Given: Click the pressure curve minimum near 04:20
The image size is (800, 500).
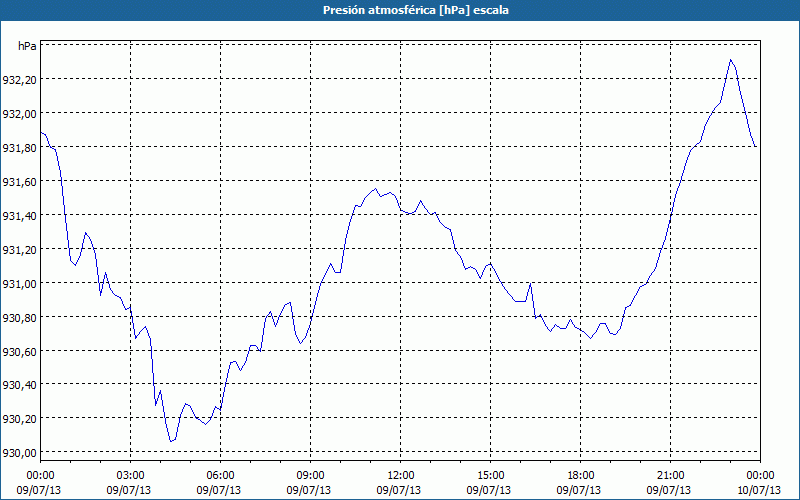Looking at the screenshot, I should coord(171,441).
